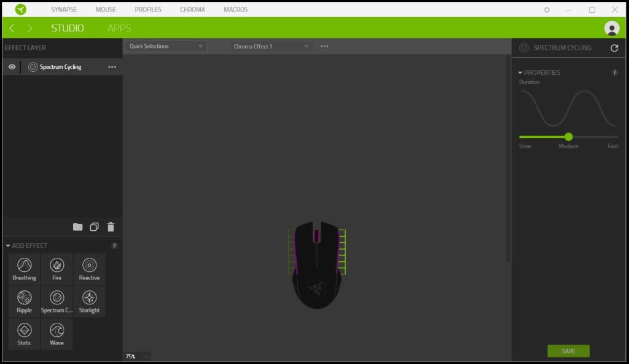
Task: Reset the Spectrum Cycling properties
Action: coord(614,48)
